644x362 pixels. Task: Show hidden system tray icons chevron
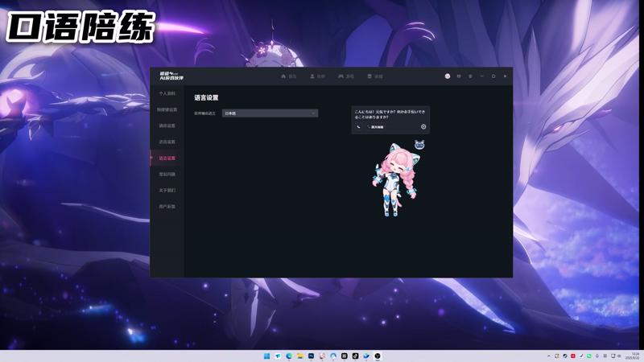coord(549,356)
